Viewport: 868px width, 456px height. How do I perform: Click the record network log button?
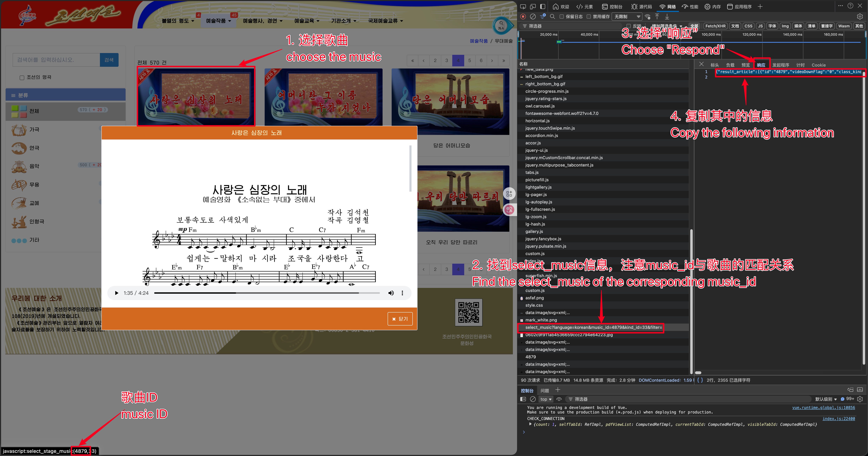523,17
